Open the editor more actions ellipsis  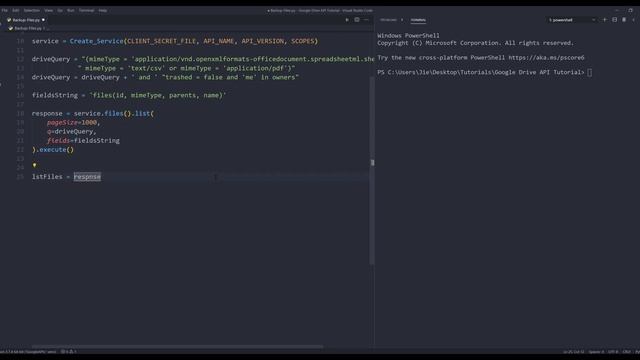coord(366,20)
